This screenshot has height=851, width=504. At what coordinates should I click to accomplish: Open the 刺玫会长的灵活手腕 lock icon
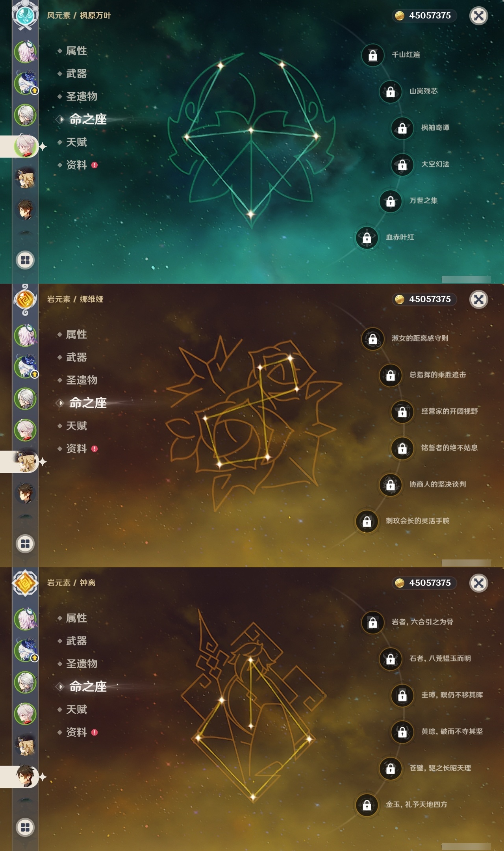click(367, 521)
